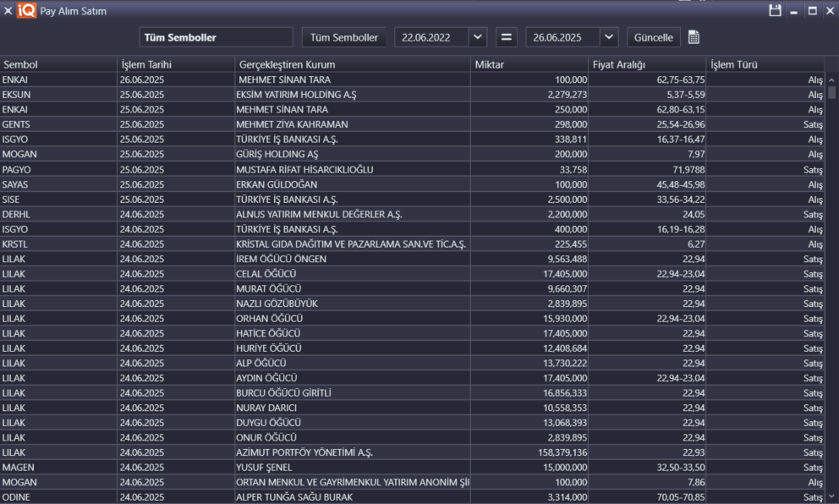Sort by the İşlem Türü column header

(765, 64)
